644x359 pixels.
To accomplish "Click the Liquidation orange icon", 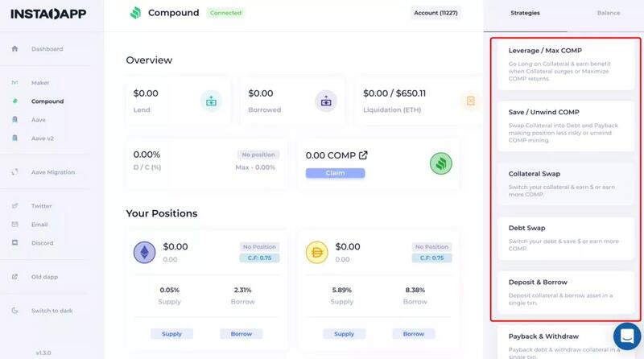I will (x=471, y=101).
